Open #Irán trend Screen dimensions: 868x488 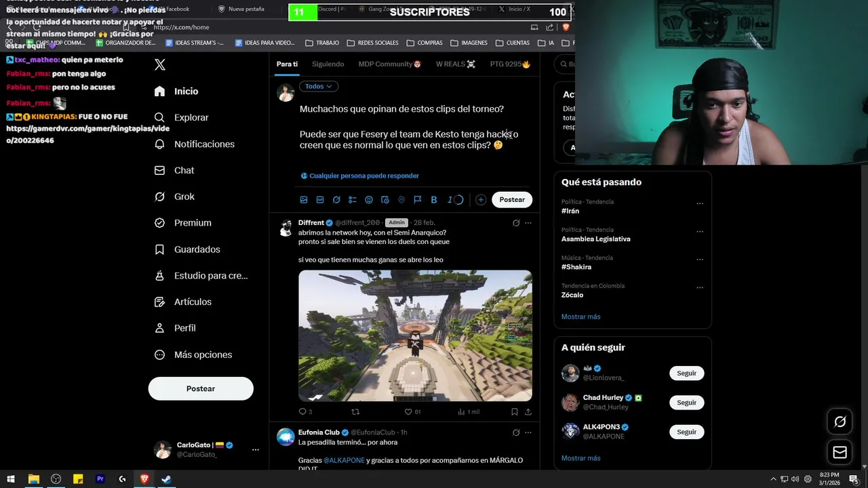[x=570, y=211]
